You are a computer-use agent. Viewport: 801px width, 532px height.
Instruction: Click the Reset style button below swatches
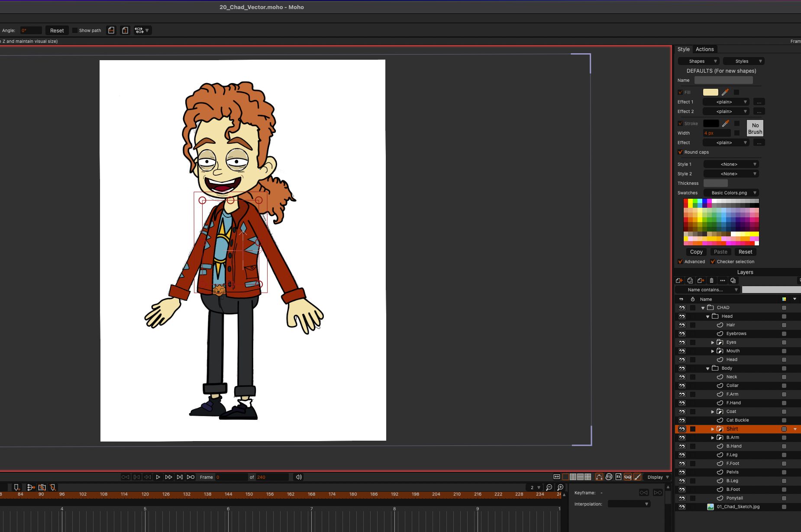(x=745, y=251)
